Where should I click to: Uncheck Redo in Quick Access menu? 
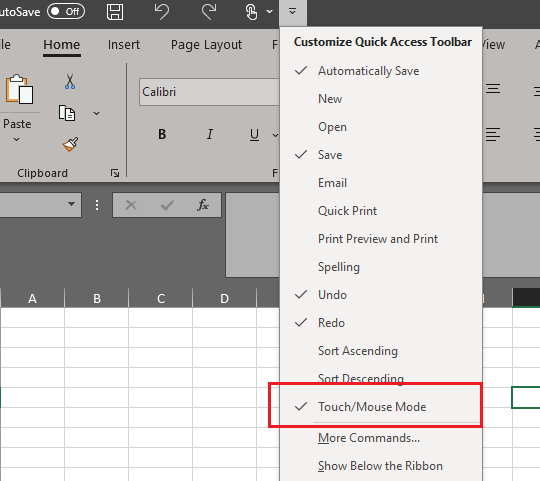[381, 323]
